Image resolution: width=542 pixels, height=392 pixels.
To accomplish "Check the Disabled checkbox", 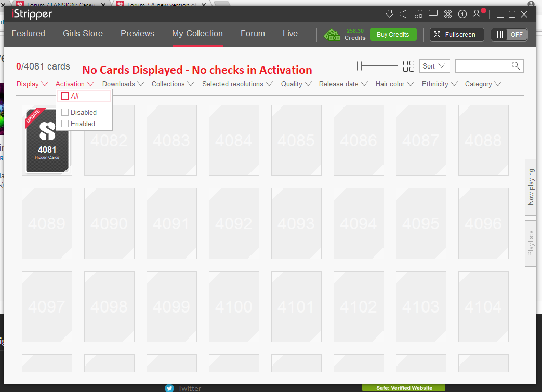I will click(65, 112).
